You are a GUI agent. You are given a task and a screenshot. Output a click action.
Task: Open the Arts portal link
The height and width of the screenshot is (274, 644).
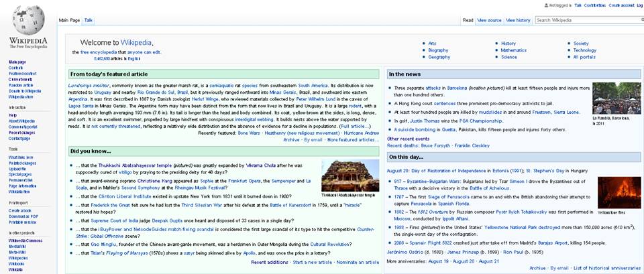432,43
